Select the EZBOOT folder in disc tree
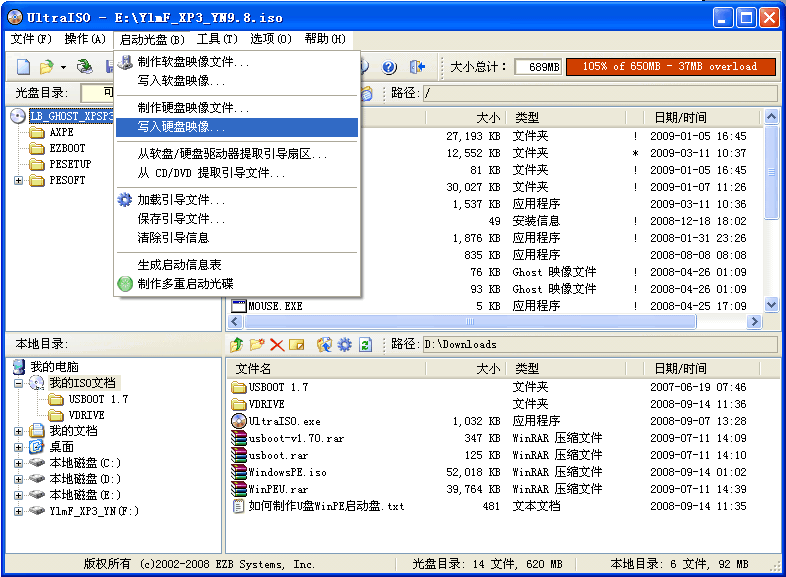786x577 pixels. [x=67, y=148]
